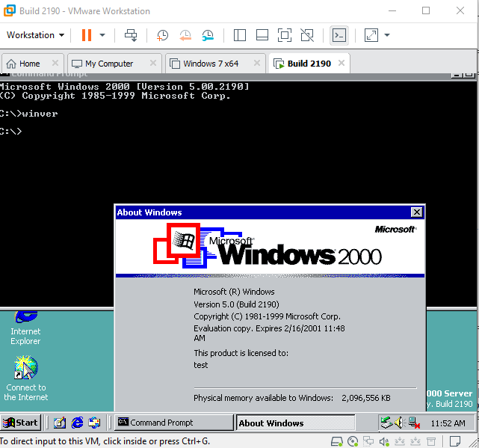Image resolution: width=479 pixels, height=448 pixels.
Task: Click the 'Version 5.0 (Build 2190)' text
Action: [236, 304]
